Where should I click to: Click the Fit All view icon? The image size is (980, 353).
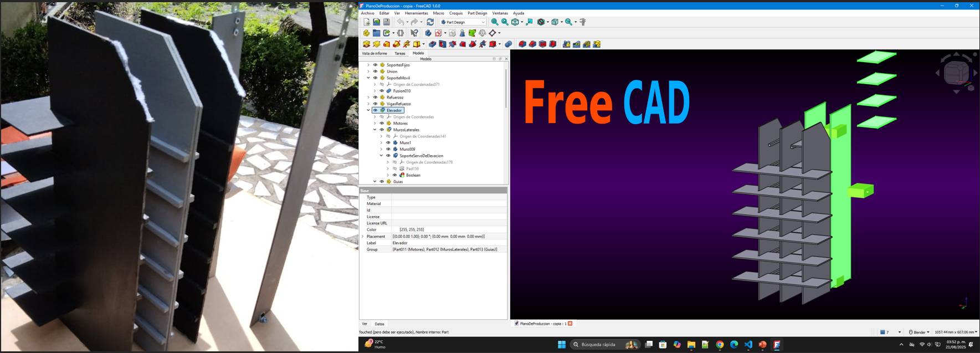[495, 22]
